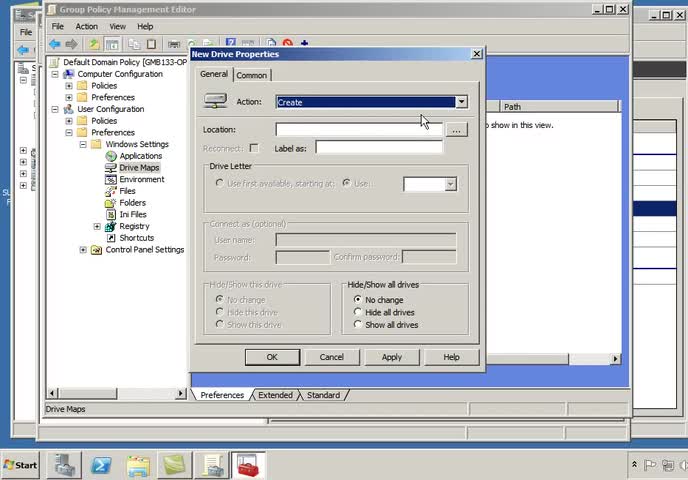The image size is (688, 480).
Task: Select 'No change' under Hide/Show all drives
Action: coord(358,299)
